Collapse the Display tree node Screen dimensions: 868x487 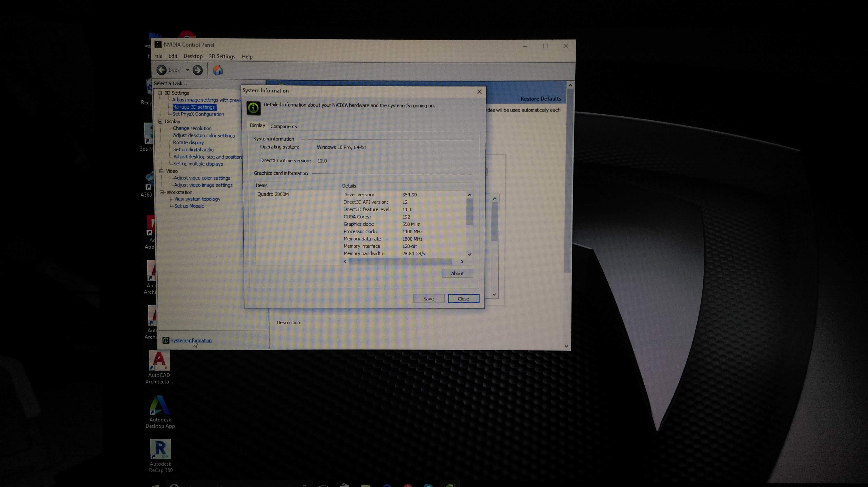pos(160,121)
